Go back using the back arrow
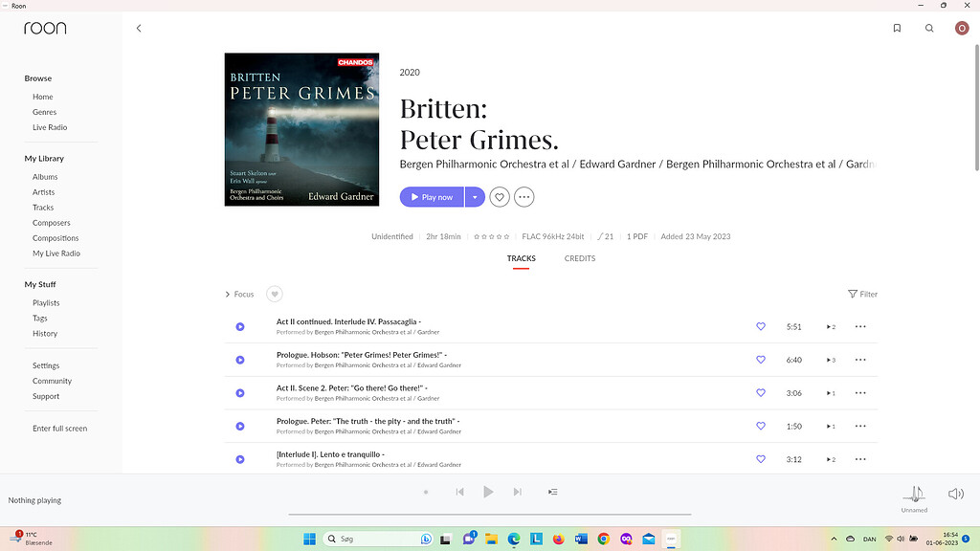Viewport: 980px width, 551px height. tap(139, 28)
